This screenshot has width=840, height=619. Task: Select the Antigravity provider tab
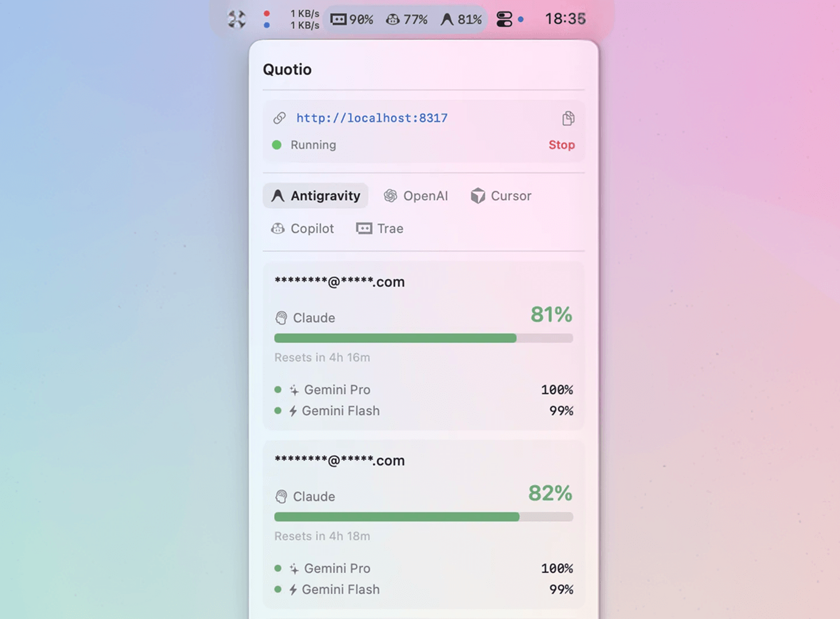coord(316,196)
